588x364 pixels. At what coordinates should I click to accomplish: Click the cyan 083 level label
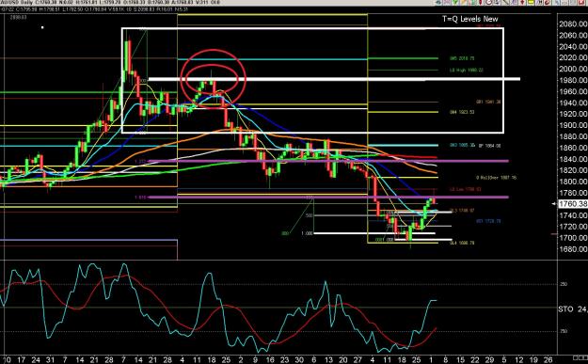462,145
